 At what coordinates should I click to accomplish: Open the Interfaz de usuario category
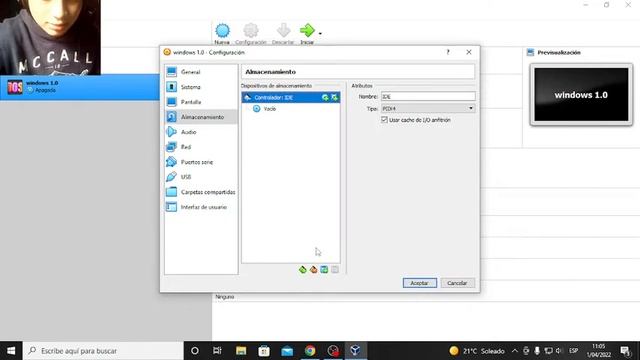(201, 207)
